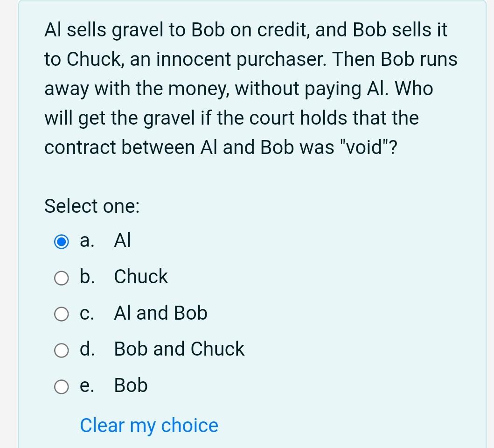Screen dimensions: 494x448
Task: Choose option b. Chuck
Action: tap(61, 278)
